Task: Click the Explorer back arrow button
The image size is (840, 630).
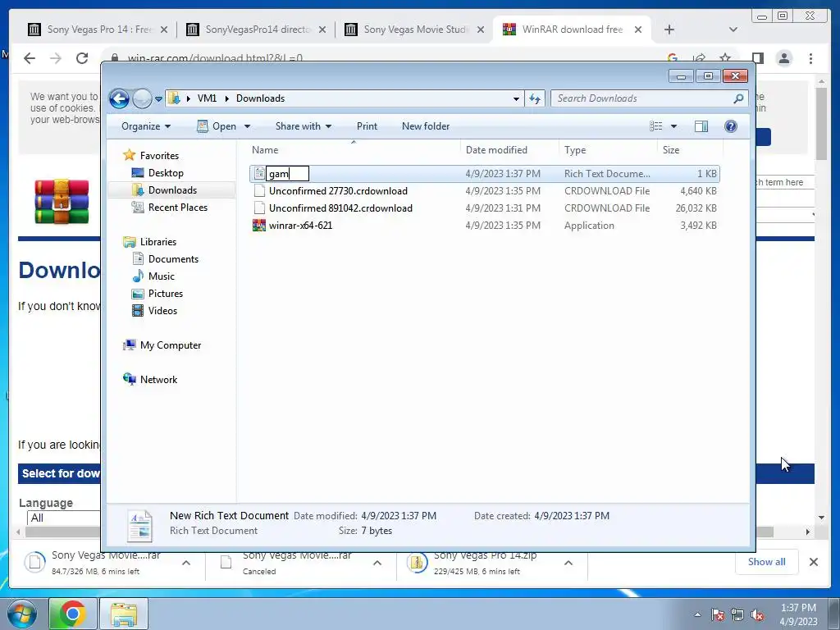Action: pyautogui.click(x=119, y=98)
